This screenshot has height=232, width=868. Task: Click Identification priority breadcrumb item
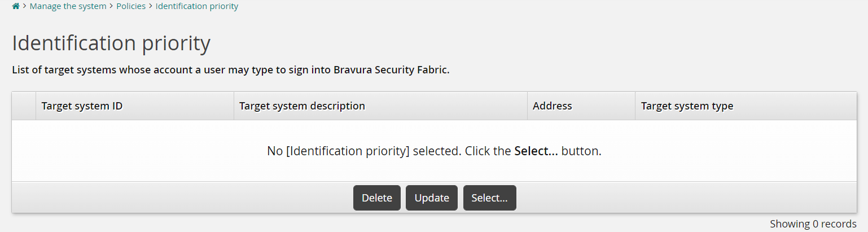pyautogui.click(x=196, y=6)
